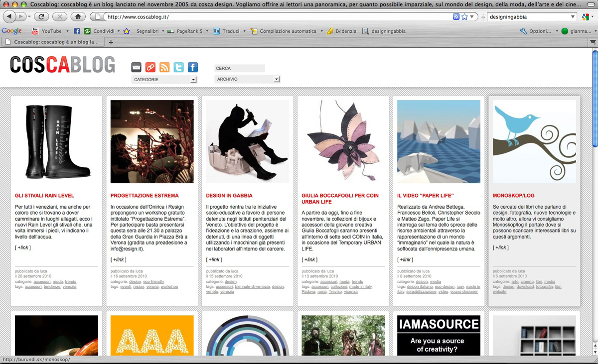Click the Facebook icon in the Google toolbar
The height and width of the screenshot is (364, 598).
click(77, 31)
